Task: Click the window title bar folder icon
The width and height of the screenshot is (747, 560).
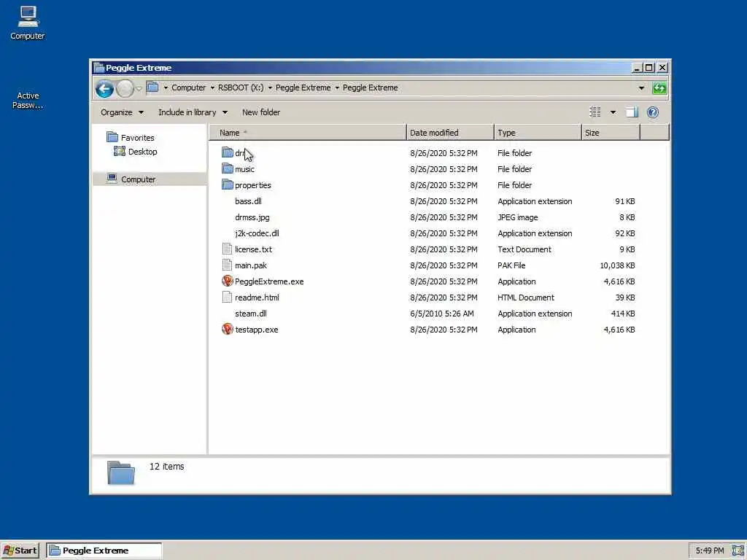Action: 99,68
